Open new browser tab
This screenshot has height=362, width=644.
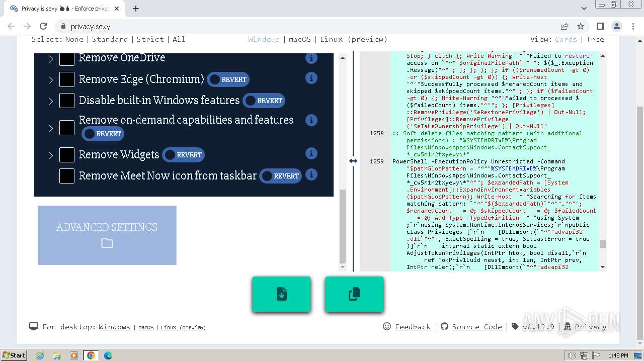(x=136, y=8)
